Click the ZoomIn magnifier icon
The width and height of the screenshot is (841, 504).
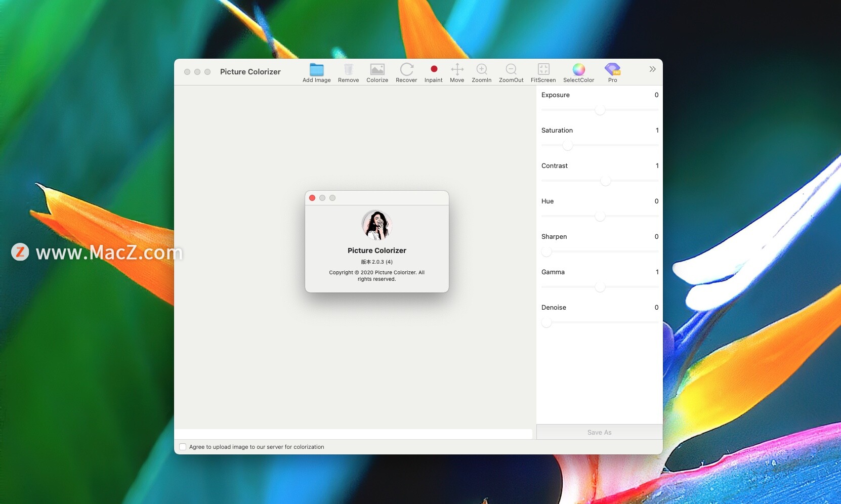tap(482, 69)
